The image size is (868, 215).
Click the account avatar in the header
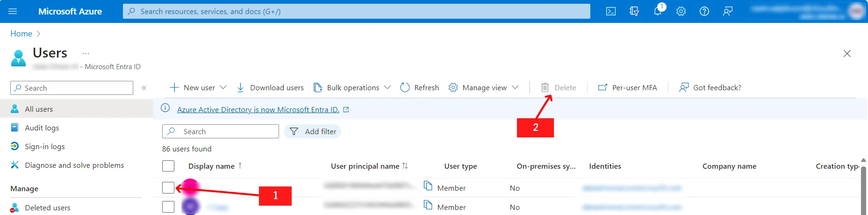[x=856, y=11]
